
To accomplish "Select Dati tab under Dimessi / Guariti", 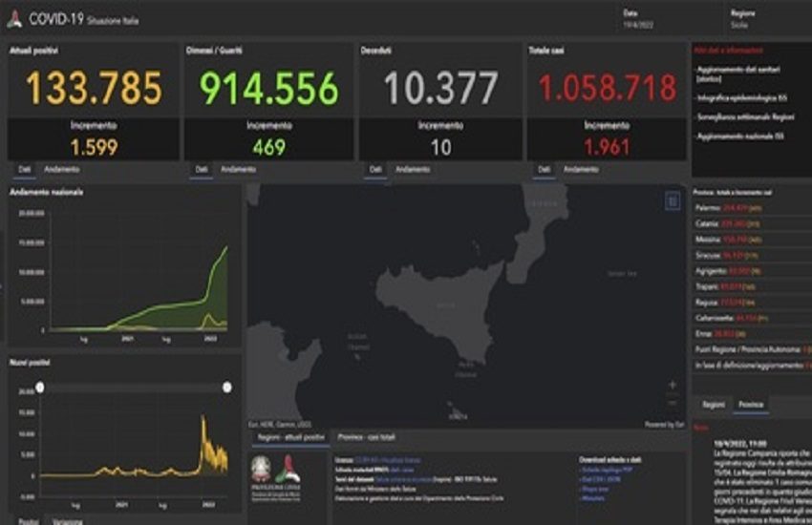I will click(202, 170).
